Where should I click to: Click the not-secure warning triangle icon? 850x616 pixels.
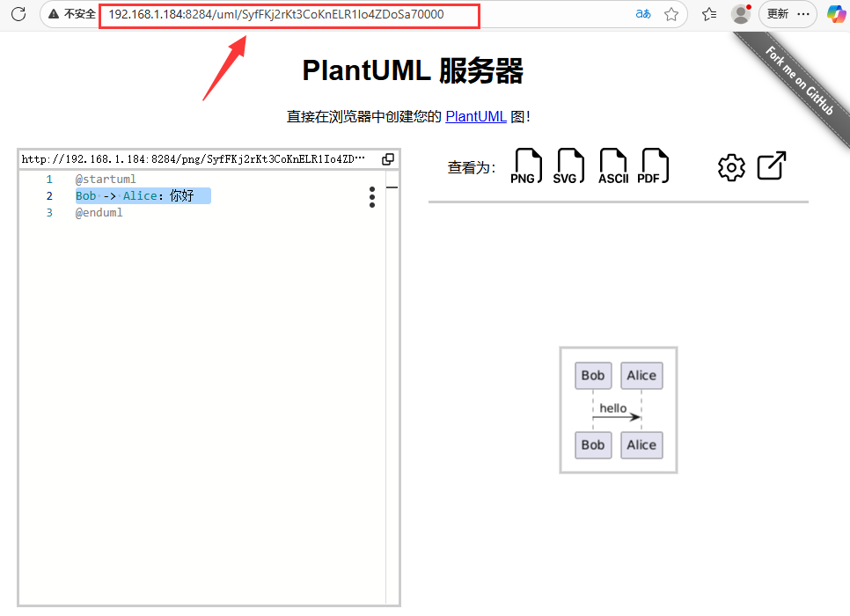pyautogui.click(x=54, y=14)
